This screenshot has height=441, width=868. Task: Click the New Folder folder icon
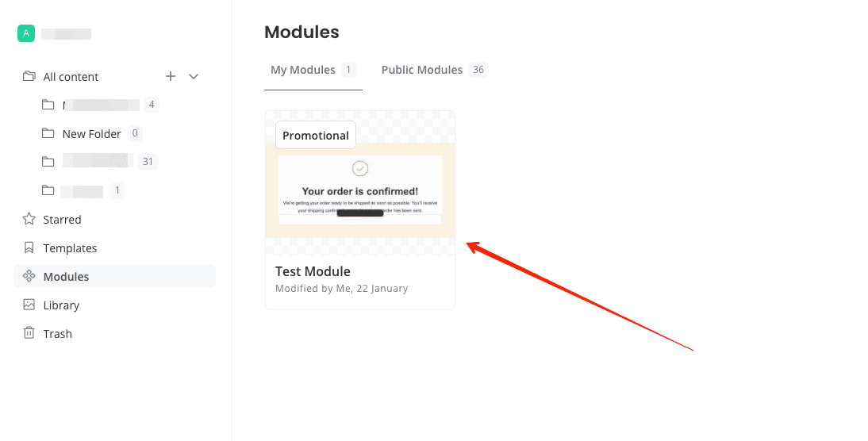tap(48, 133)
